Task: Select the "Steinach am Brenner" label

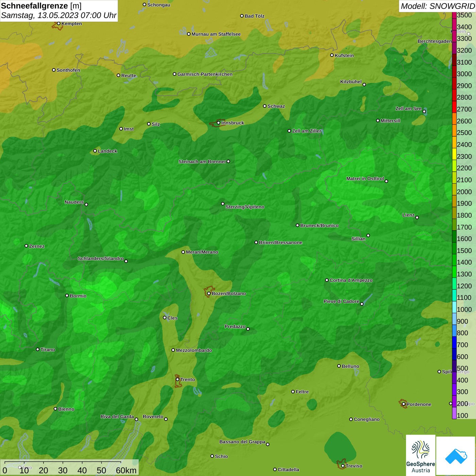Action: point(202,161)
